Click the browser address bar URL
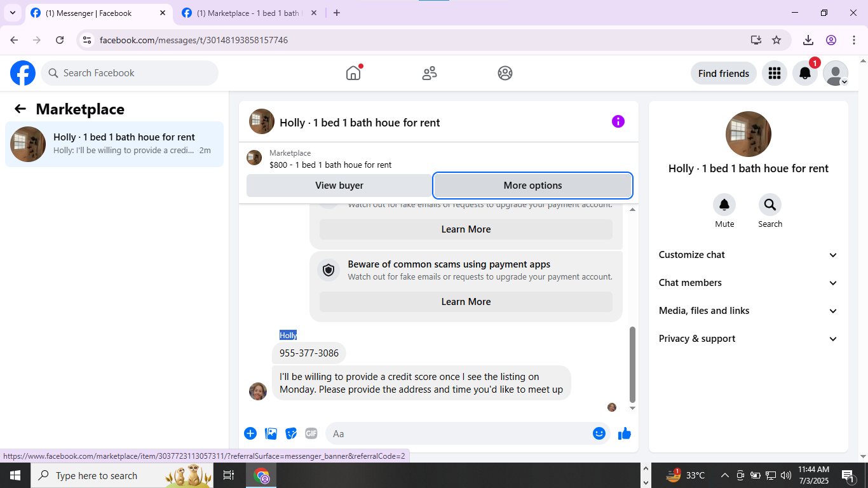 tap(194, 40)
